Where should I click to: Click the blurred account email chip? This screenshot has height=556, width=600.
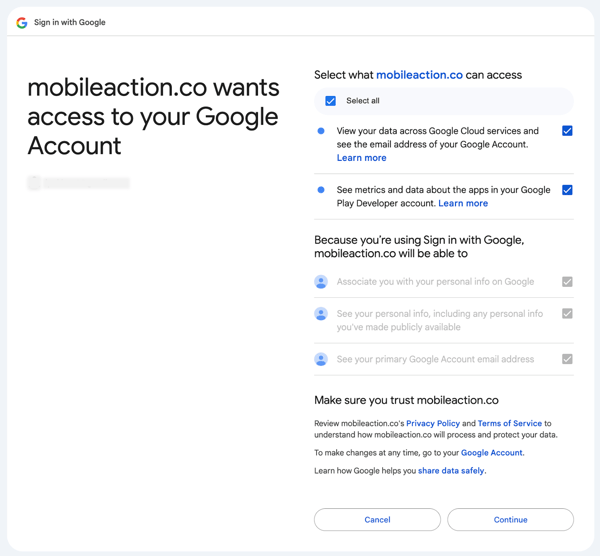(79, 183)
